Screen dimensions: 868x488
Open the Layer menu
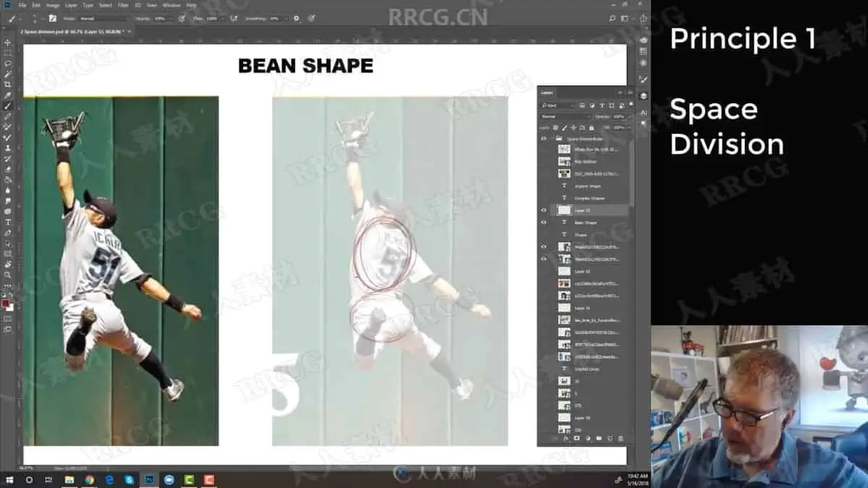(x=72, y=4)
